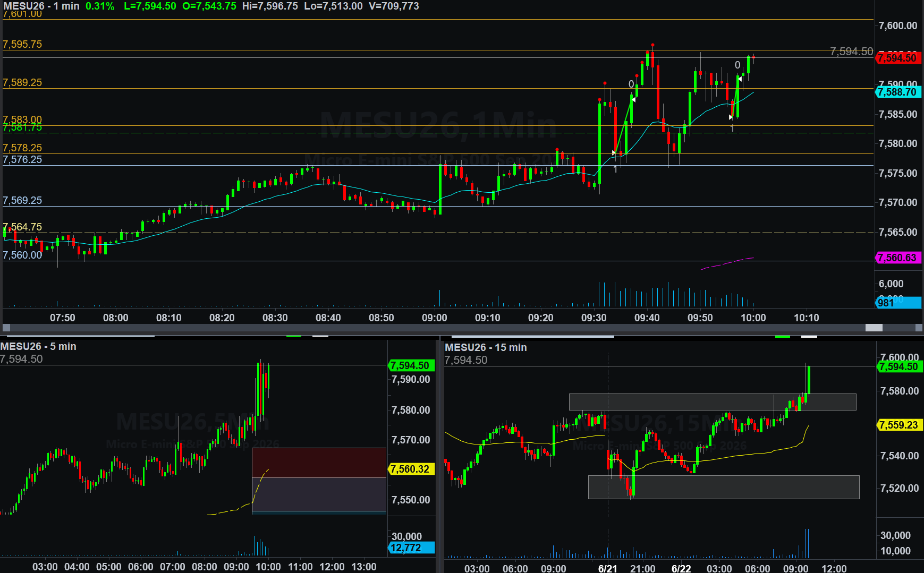Click the V=709,773 volume value in header
Image resolution: width=924 pixels, height=573 pixels.
pos(394,6)
